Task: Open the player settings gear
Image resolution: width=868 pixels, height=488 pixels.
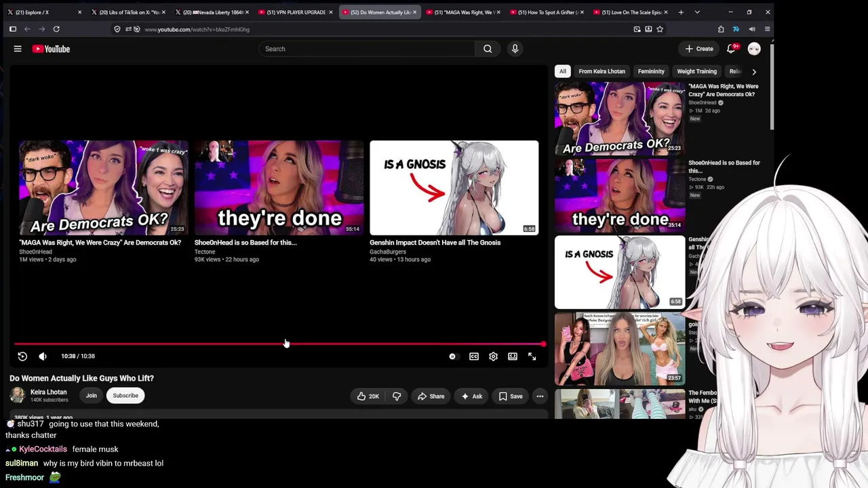Action: coord(493,357)
